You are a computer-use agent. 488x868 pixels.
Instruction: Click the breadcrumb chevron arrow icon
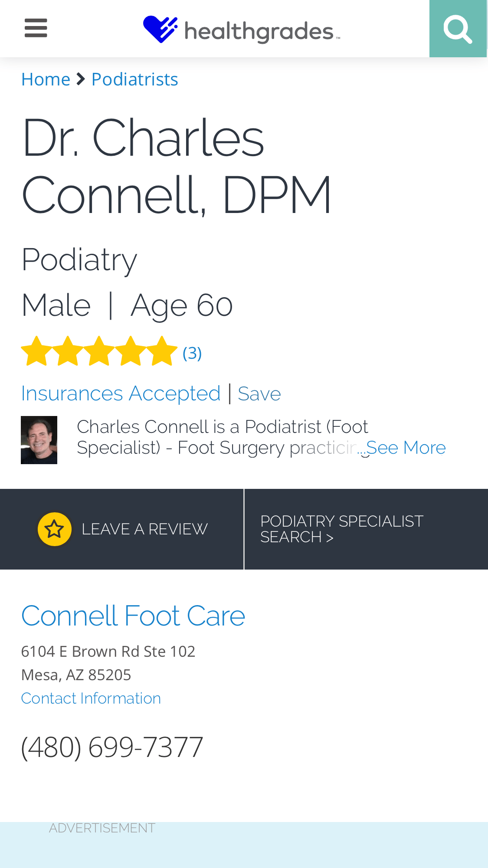(x=81, y=79)
